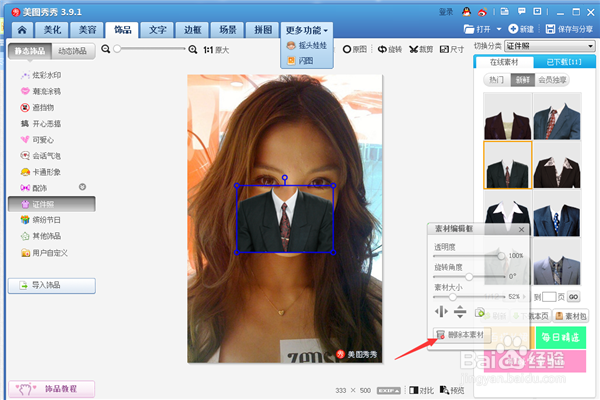Select 缤纷节日 category
600x400 pixels.
coord(41,220)
